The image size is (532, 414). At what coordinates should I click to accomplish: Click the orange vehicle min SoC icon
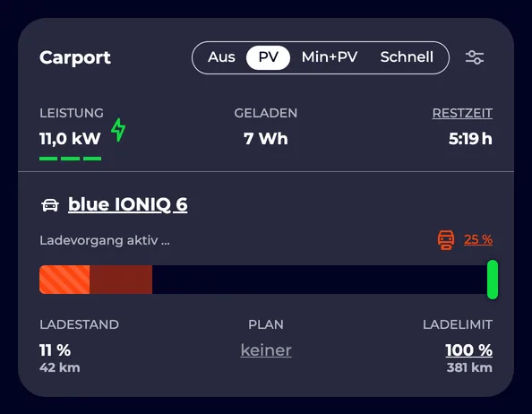(446, 240)
